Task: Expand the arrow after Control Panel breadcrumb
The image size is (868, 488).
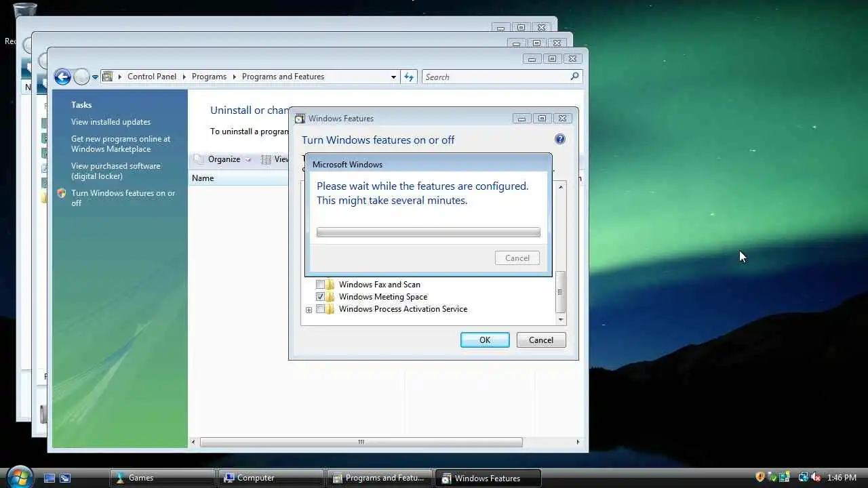Action: tap(184, 77)
